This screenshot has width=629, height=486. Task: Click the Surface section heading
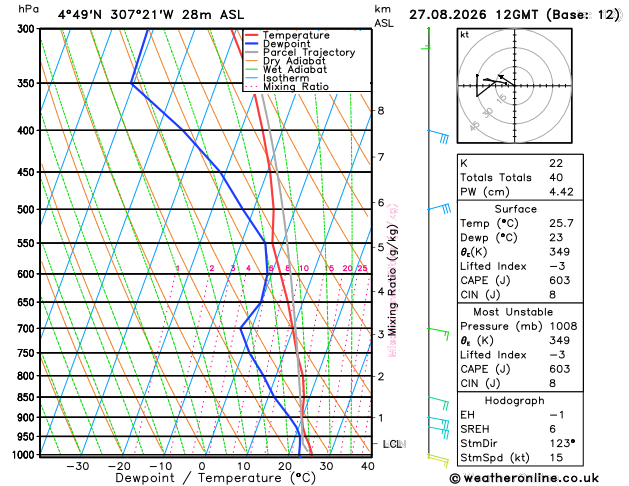pos(515,209)
